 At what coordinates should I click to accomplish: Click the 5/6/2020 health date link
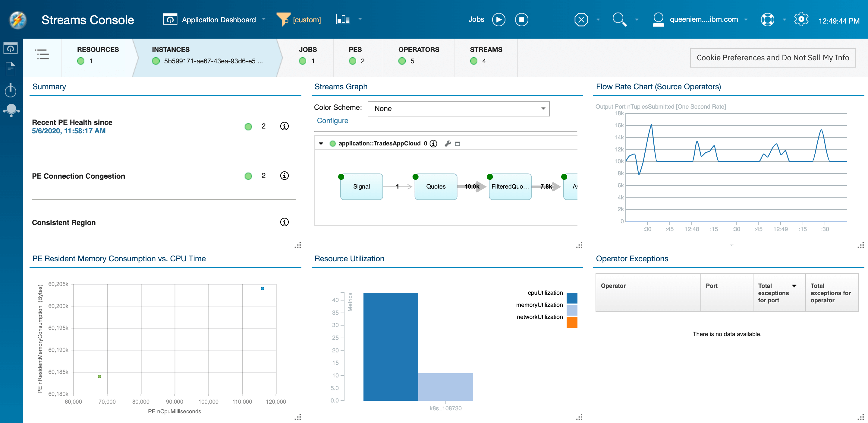(x=69, y=131)
